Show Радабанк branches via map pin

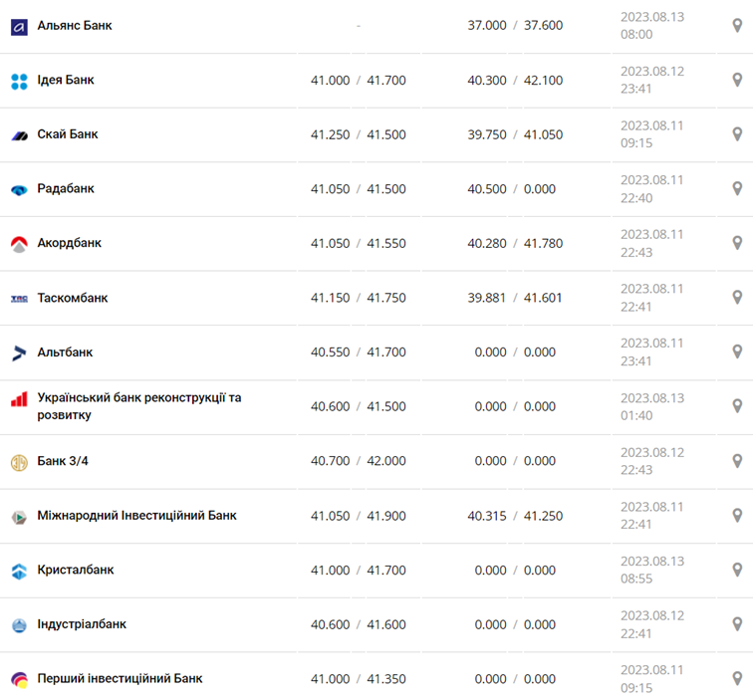(x=737, y=189)
